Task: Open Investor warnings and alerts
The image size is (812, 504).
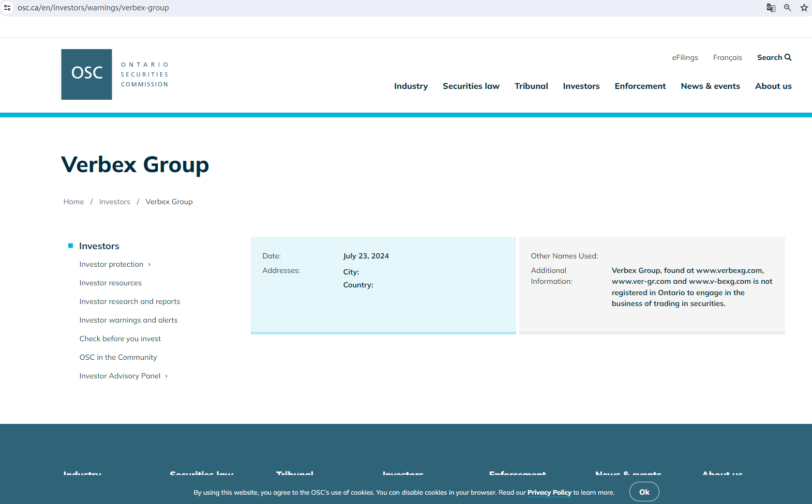Action: click(x=128, y=320)
